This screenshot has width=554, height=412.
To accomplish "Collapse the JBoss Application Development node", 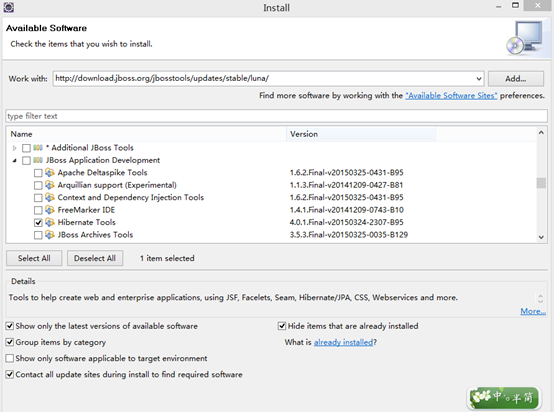I will click(14, 160).
